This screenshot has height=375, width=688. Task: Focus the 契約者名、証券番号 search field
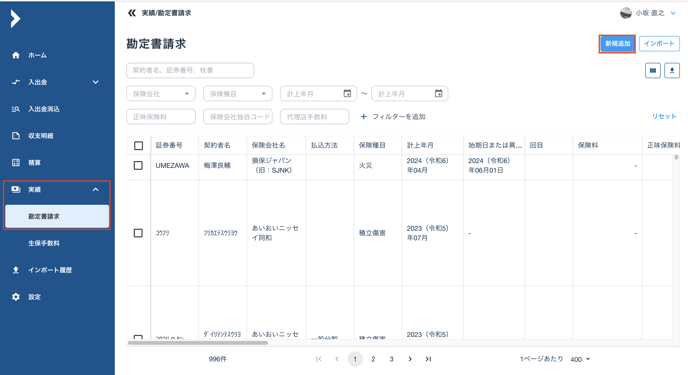190,70
